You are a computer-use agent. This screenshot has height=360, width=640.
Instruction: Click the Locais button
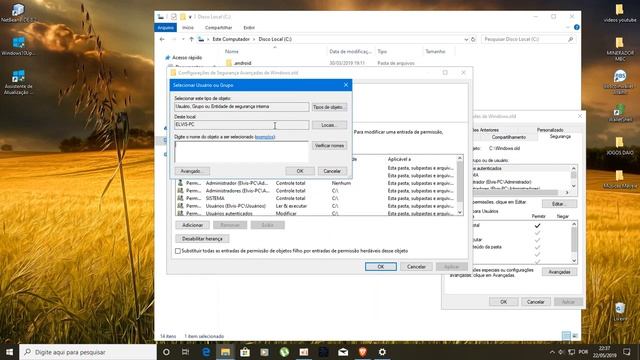pyautogui.click(x=329, y=125)
